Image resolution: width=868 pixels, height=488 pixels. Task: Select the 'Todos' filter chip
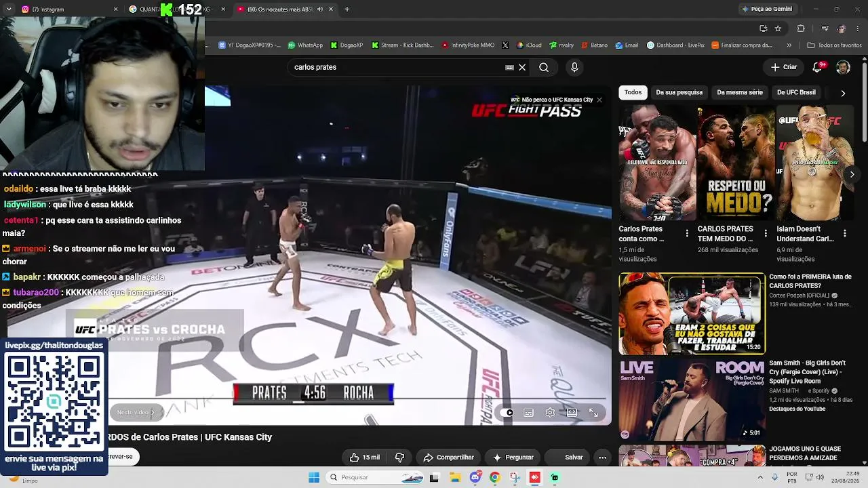click(633, 92)
